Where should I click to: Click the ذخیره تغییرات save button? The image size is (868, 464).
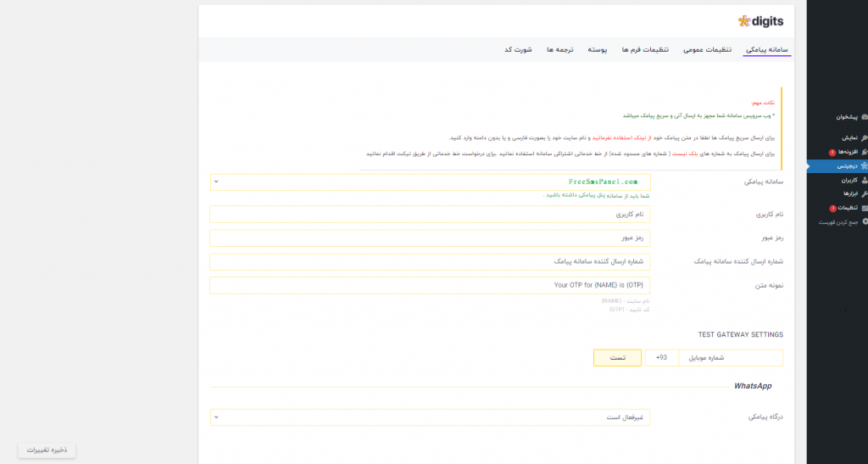click(47, 450)
